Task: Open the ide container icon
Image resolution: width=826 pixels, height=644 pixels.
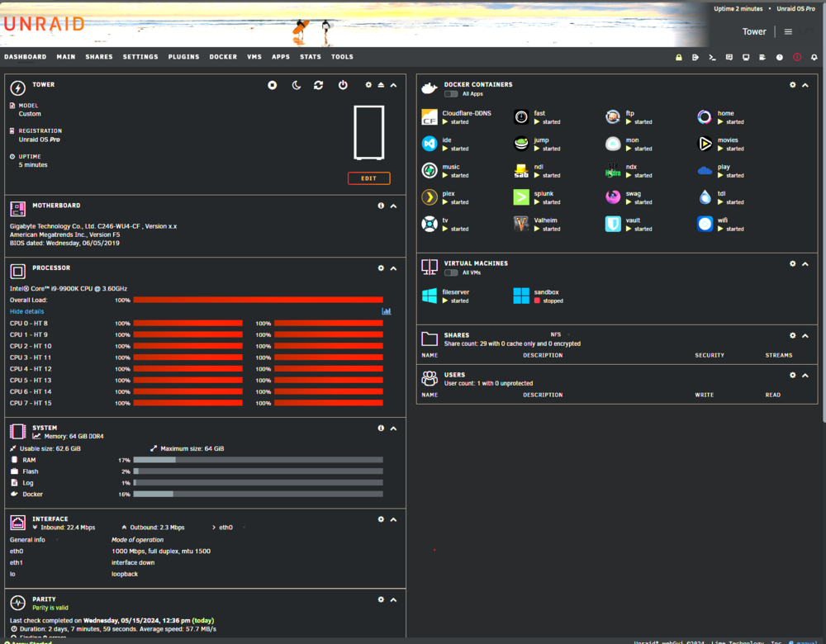Action: tap(430, 143)
